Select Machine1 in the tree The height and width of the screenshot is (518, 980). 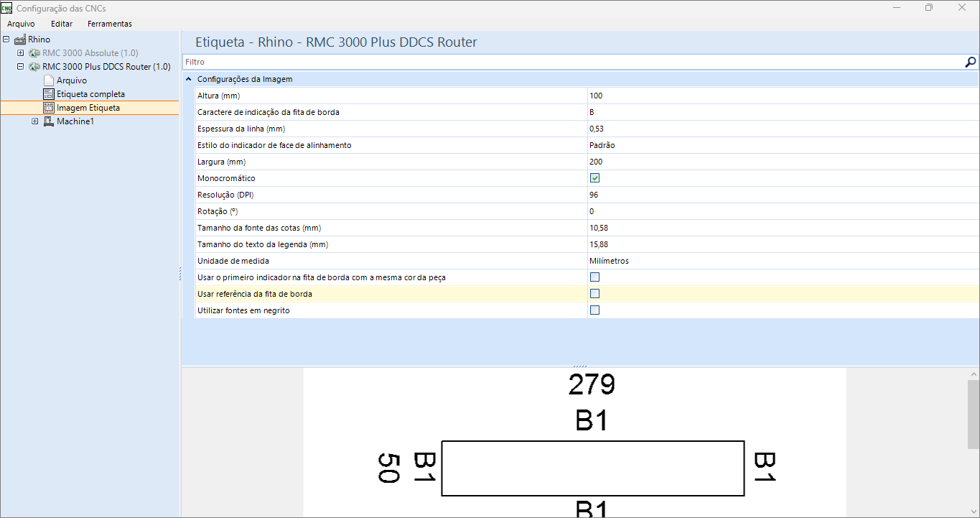point(75,121)
